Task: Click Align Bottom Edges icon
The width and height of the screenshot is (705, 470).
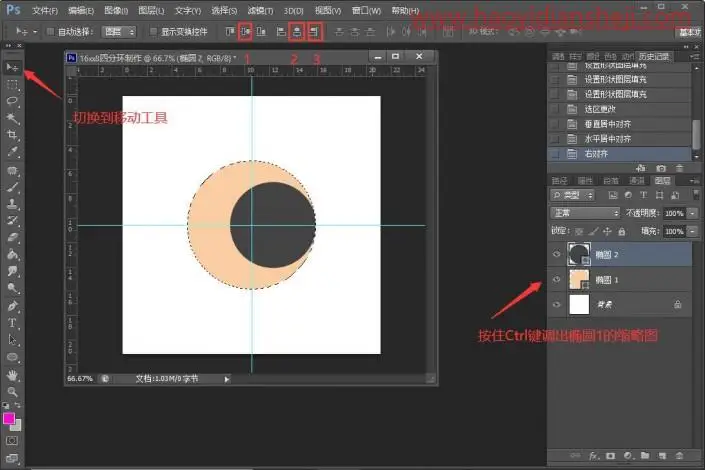Action: pyautogui.click(x=261, y=31)
